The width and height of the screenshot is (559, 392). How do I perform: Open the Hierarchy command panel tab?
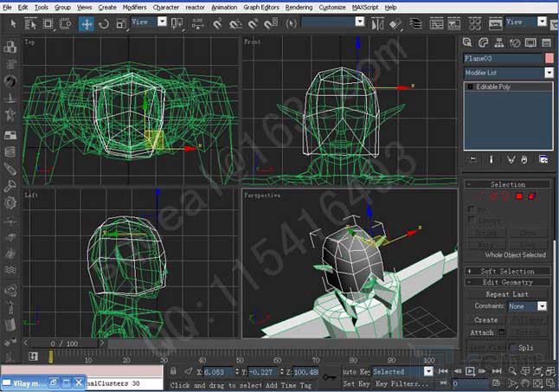(x=496, y=42)
